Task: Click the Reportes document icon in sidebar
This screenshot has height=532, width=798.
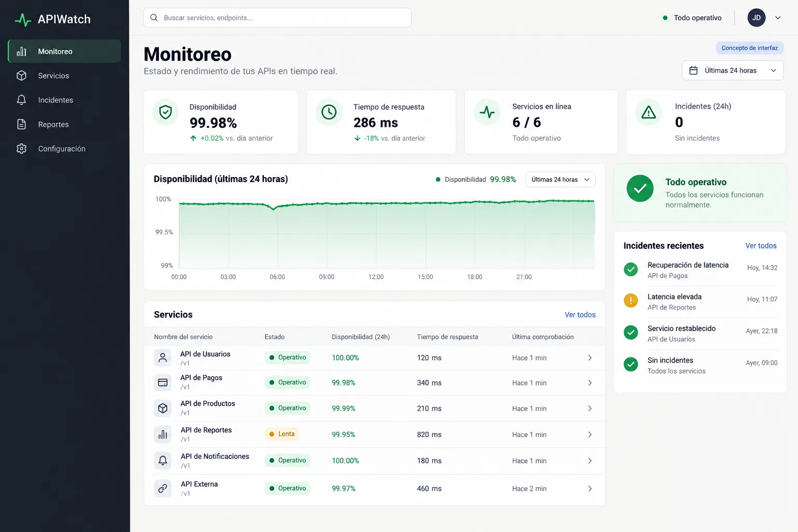Action: 21,124
